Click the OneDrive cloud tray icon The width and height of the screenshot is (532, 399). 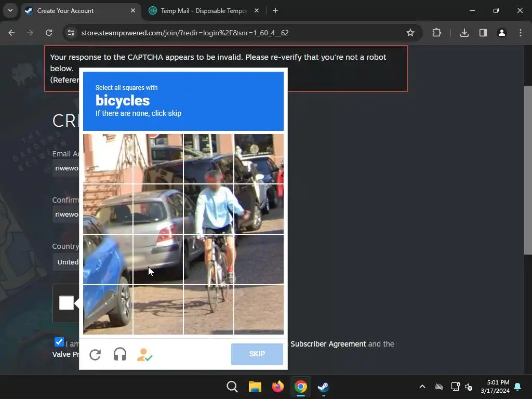[439, 387]
